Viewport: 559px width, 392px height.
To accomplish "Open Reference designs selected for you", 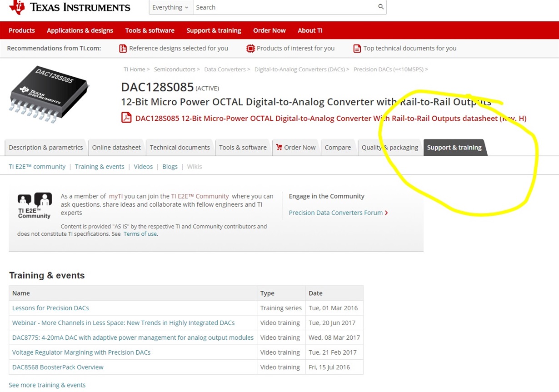I will click(x=179, y=48).
